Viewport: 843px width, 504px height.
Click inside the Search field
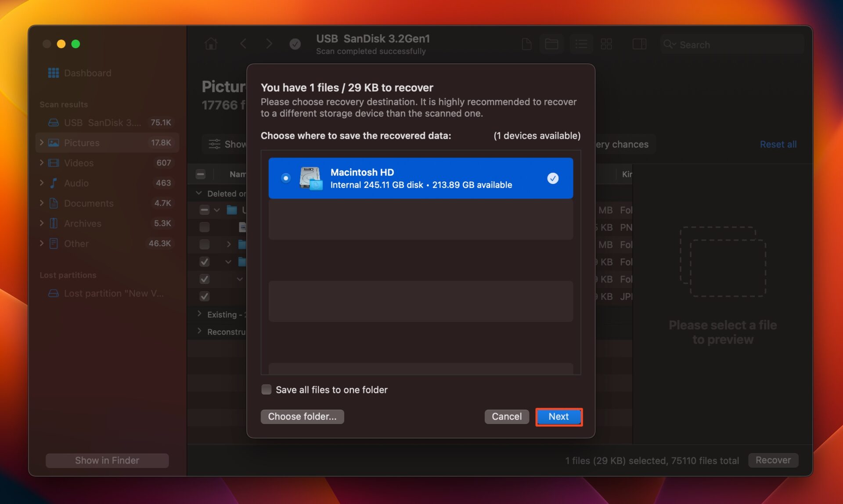coord(729,44)
